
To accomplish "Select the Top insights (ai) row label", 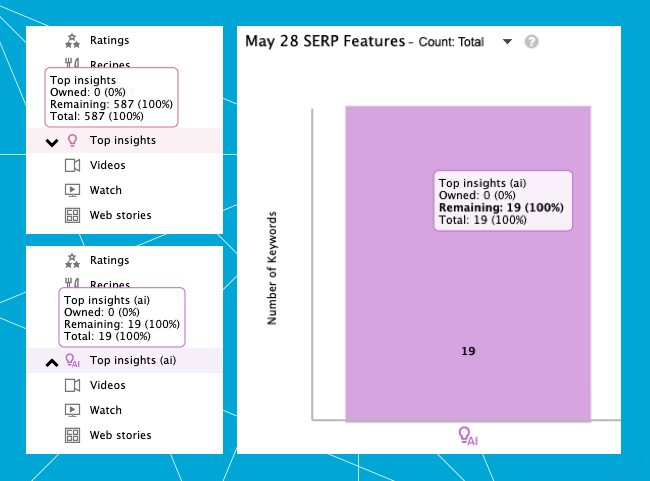I will tap(133, 360).
